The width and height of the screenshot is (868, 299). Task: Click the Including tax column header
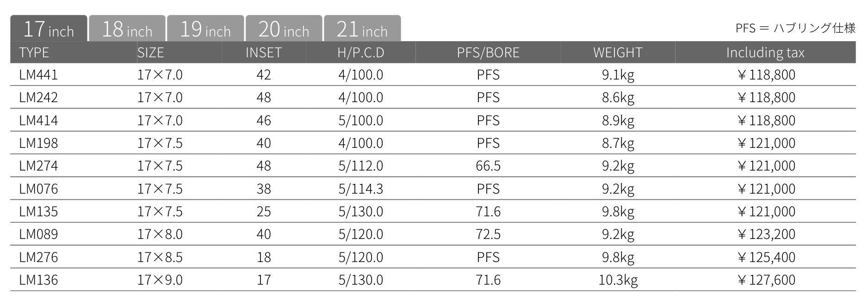click(x=765, y=52)
